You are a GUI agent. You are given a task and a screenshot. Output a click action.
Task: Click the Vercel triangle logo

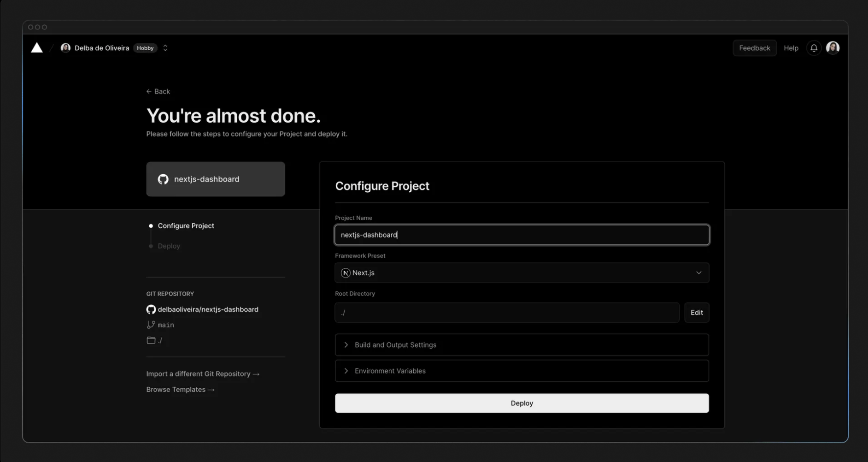point(37,47)
